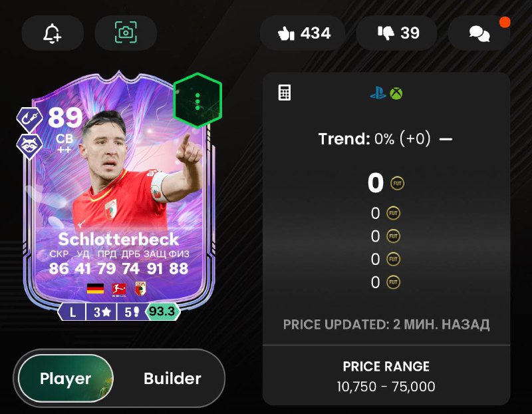
Task: Click the Schlotterbeck player photo
Action: [136, 170]
